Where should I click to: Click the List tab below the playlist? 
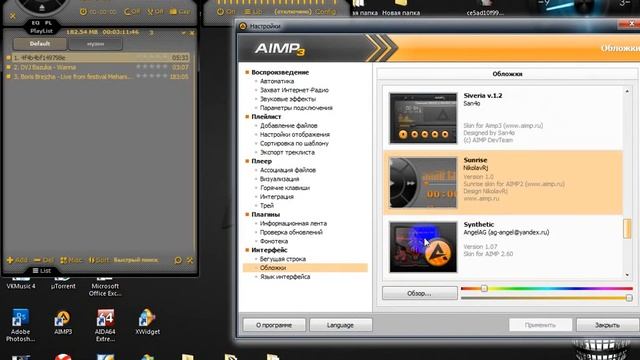coord(42,271)
